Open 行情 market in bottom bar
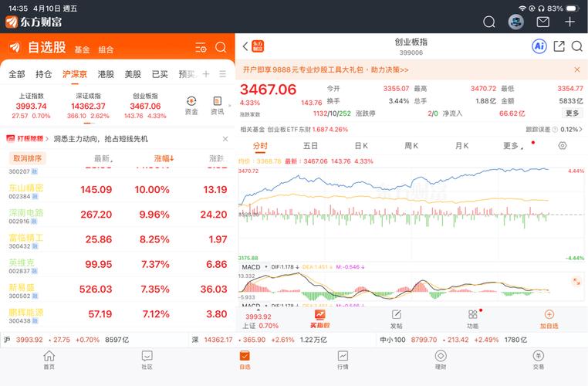The image size is (588, 386). [343, 360]
